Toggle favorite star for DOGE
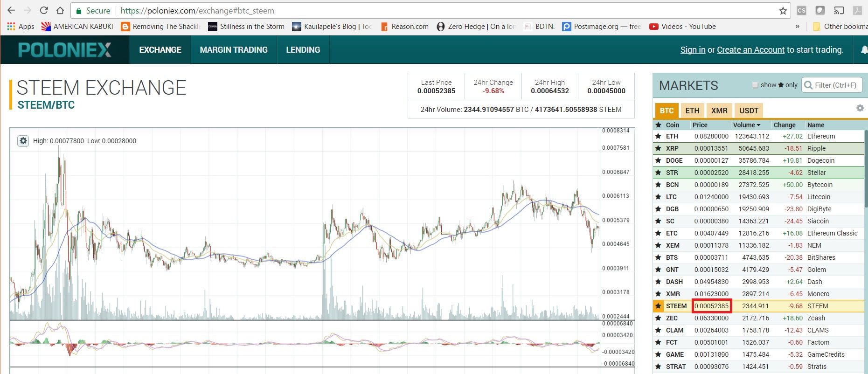Image resolution: width=868 pixels, height=374 pixels. point(658,160)
